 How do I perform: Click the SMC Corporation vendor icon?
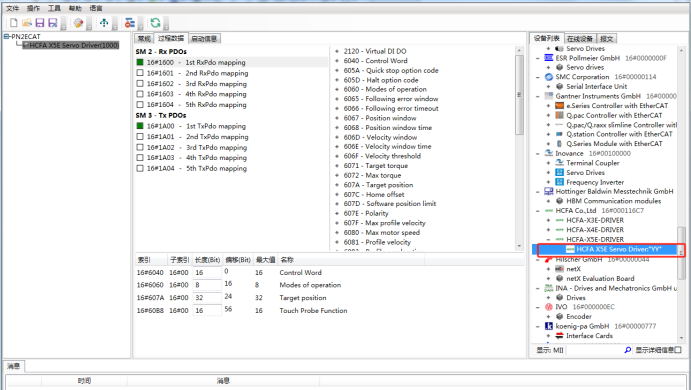(549, 77)
